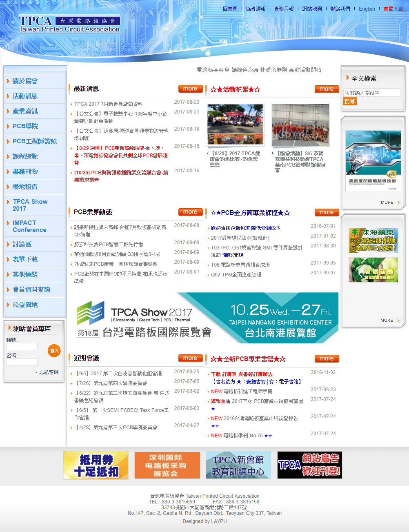The width and height of the screenshot is (409, 532).
Task: Expand more items under 最新消息 section
Action: [190, 89]
